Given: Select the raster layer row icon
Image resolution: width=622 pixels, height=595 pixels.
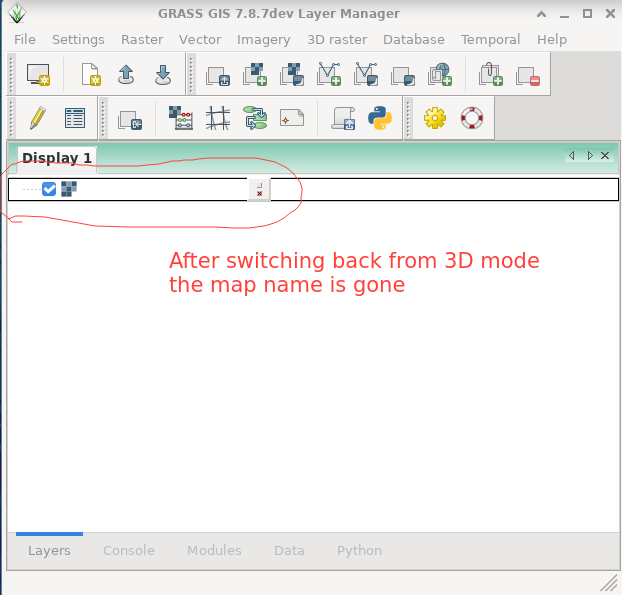Looking at the screenshot, I should point(69,189).
